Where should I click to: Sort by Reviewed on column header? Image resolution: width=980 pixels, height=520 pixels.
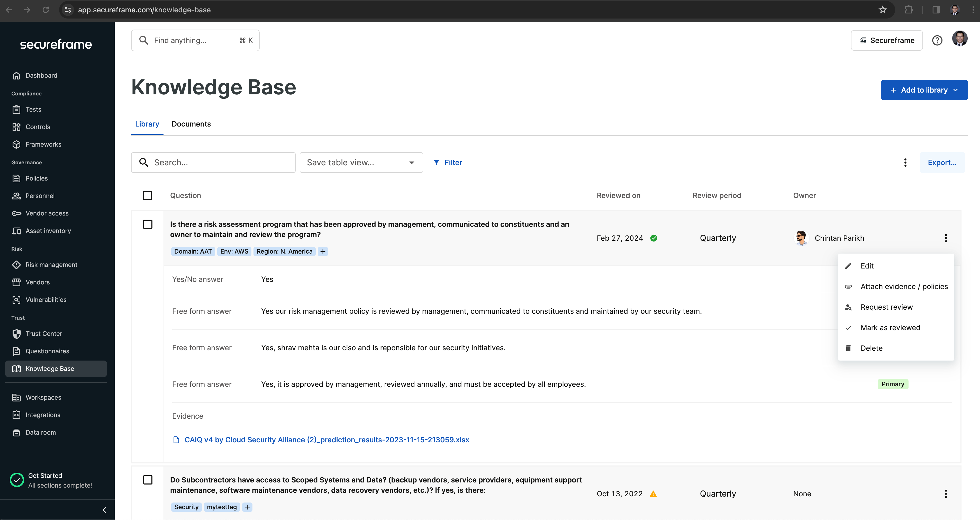(618, 195)
